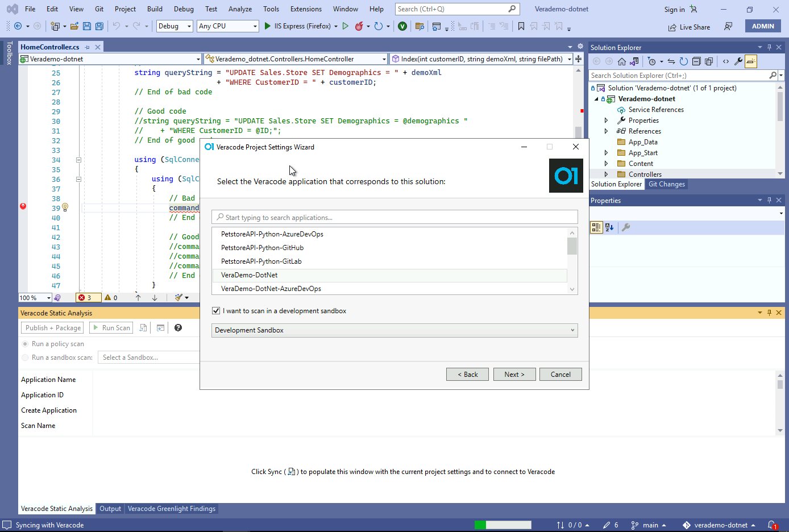Click Solution Explorer Refresh icon
Viewport: 789px width, 532px height.
tap(684, 61)
